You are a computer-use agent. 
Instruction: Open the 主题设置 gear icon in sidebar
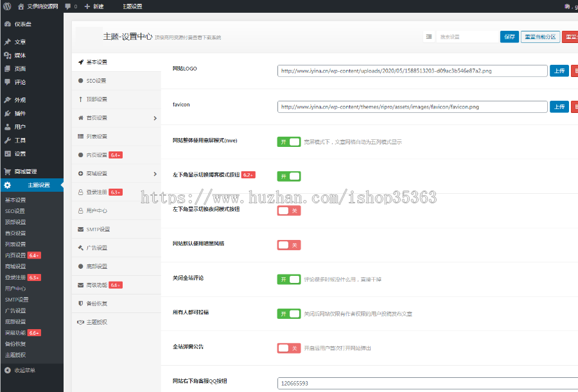click(6, 185)
